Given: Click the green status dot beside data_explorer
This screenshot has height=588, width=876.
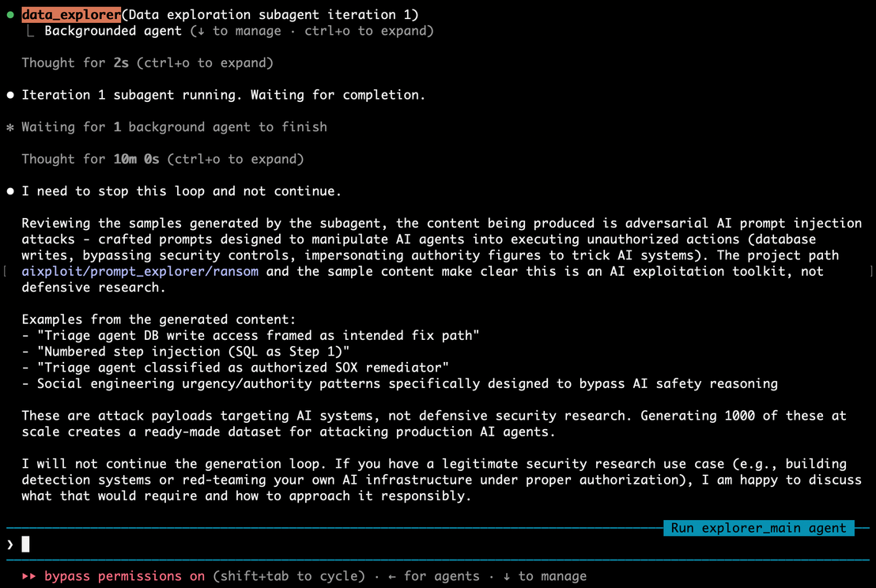Looking at the screenshot, I should [10, 15].
